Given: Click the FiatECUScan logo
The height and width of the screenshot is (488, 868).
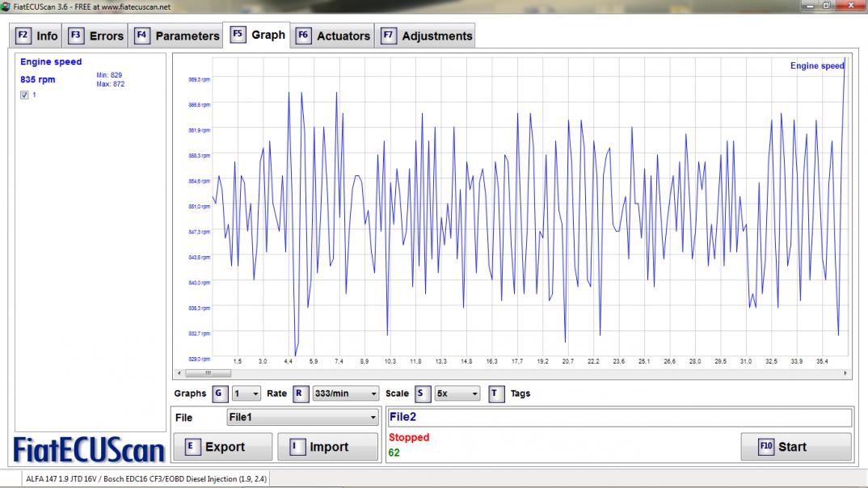Looking at the screenshot, I should (89, 451).
